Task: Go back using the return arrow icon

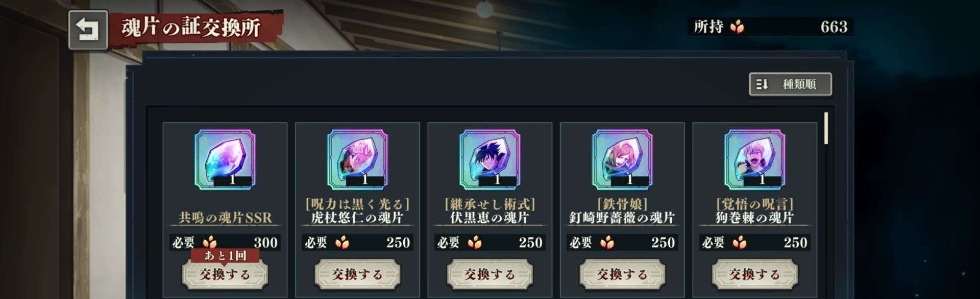Action: pos(88,30)
